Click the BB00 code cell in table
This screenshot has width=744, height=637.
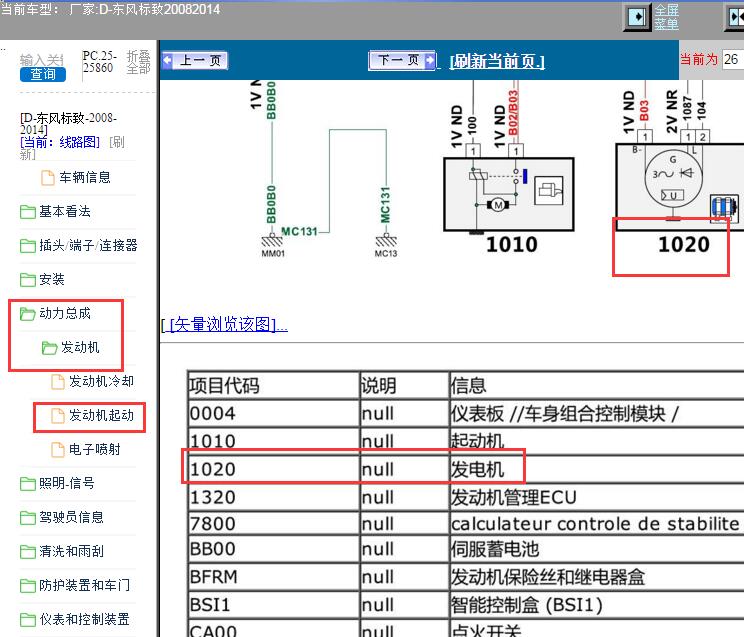click(273, 549)
